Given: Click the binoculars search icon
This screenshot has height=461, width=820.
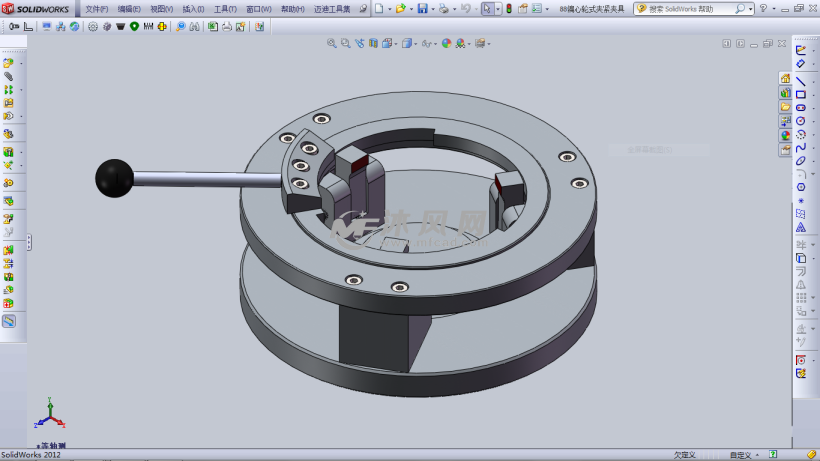Looking at the screenshot, I should [x=195, y=27].
